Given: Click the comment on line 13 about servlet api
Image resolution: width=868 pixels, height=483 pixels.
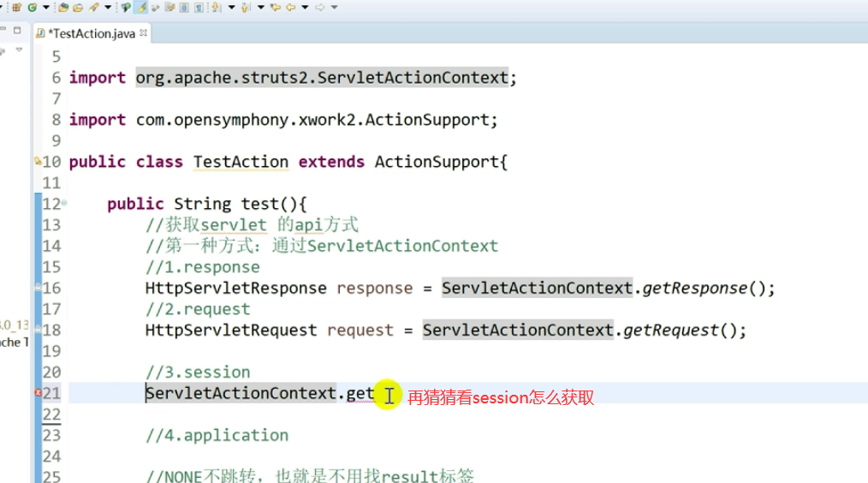Looking at the screenshot, I should tap(252, 225).
